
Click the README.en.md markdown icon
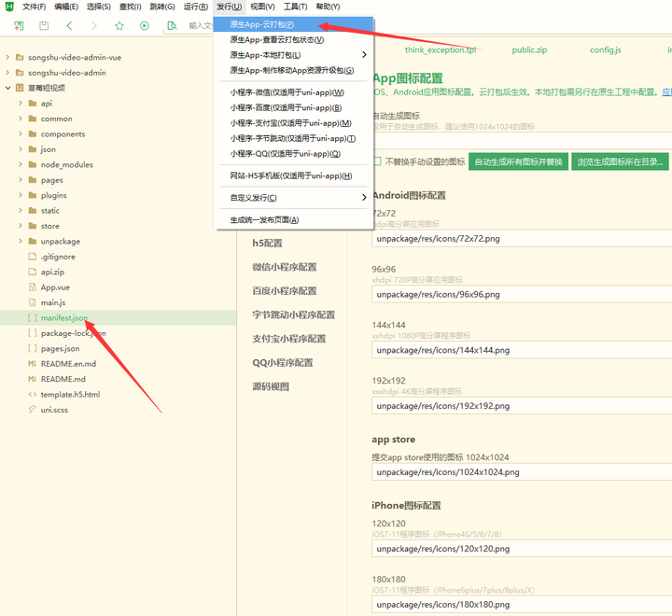(x=32, y=363)
